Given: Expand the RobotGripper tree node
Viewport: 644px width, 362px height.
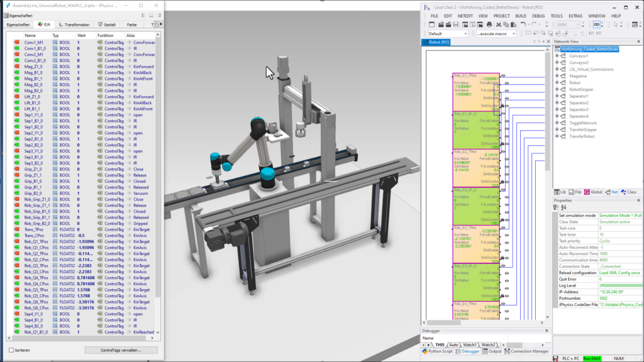Looking at the screenshot, I should pyautogui.click(x=557, y=89).
